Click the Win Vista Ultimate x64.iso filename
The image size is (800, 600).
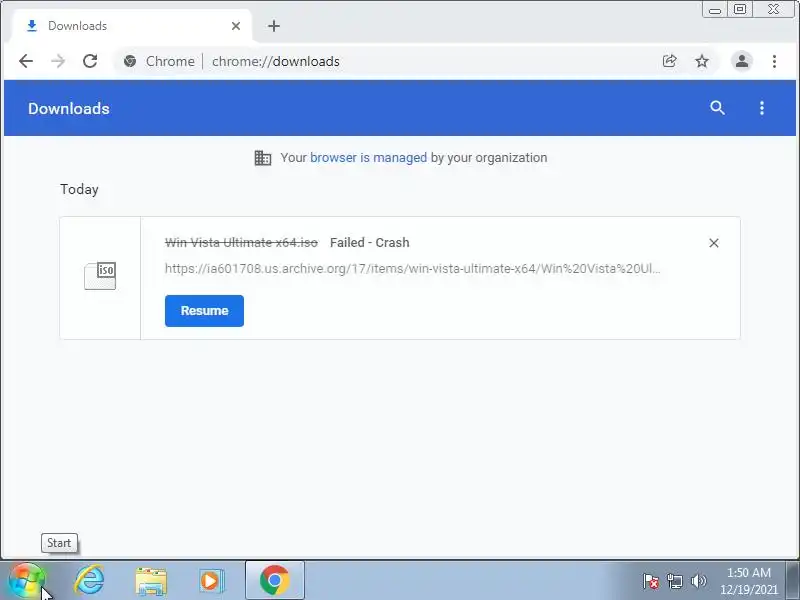[241, 242]
